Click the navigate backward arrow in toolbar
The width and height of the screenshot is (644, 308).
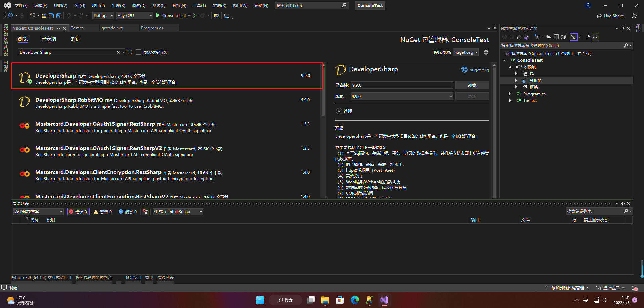click(11, 15)
